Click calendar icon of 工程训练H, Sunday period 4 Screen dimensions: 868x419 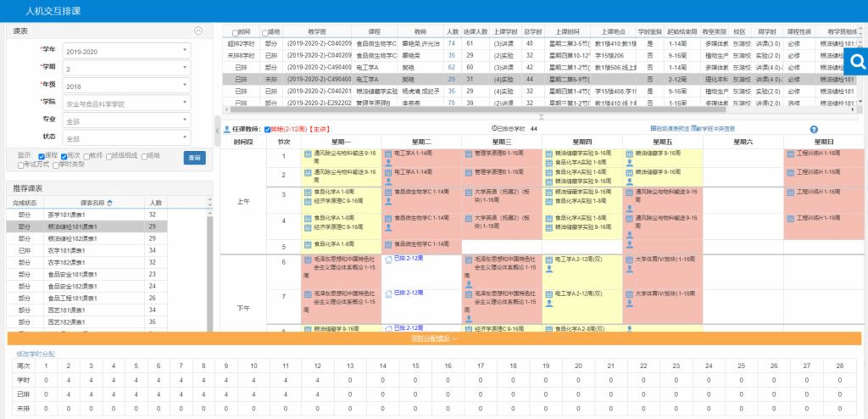(791, 218)
